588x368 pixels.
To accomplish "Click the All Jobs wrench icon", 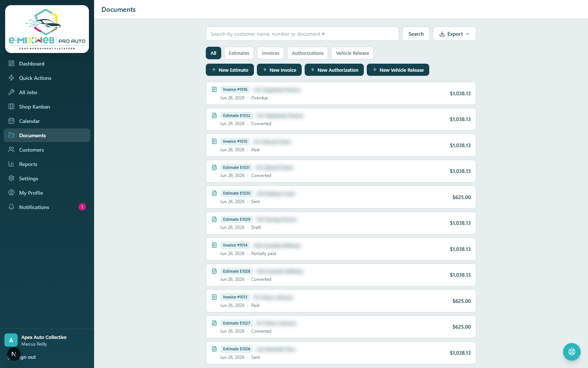I will pyautogui.click(x=11, y=92).
